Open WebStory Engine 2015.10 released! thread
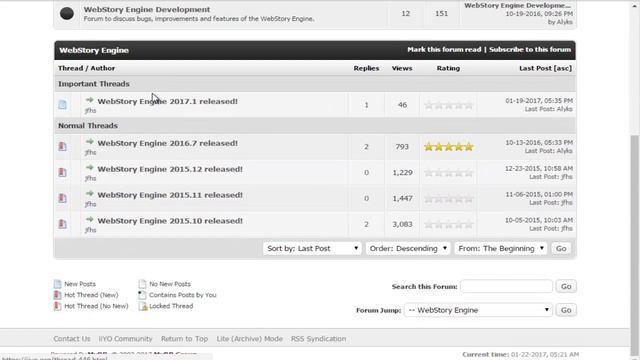Image resolution: width=640 pixels, height=360 pixels. coord(170,221)
